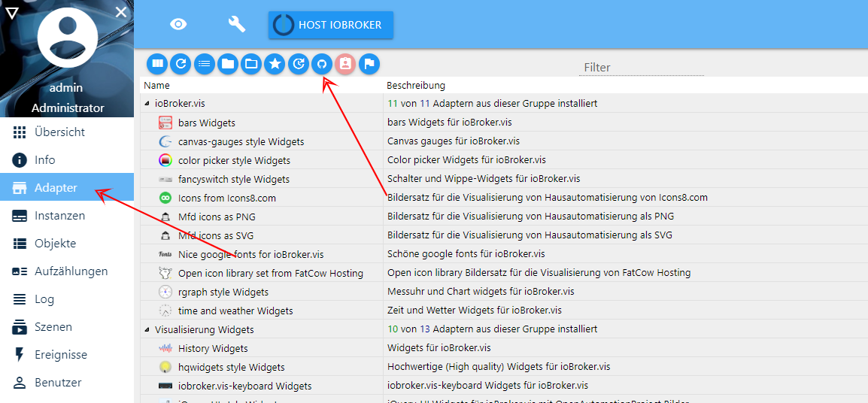Switch to plain list view icon
Image resolution: width=868 pixels, height=403 pixels.
[205, 64]
